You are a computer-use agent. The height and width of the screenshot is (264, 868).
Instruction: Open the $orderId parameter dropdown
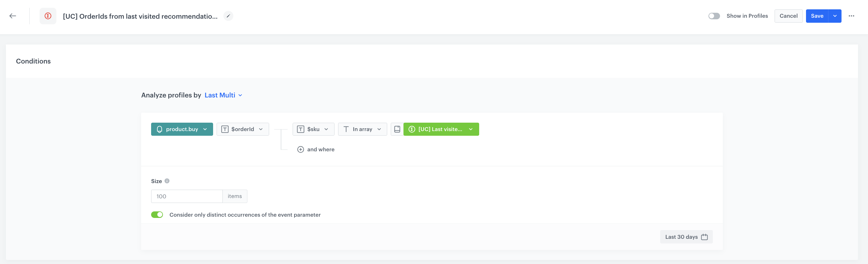[x=242, y=129]
